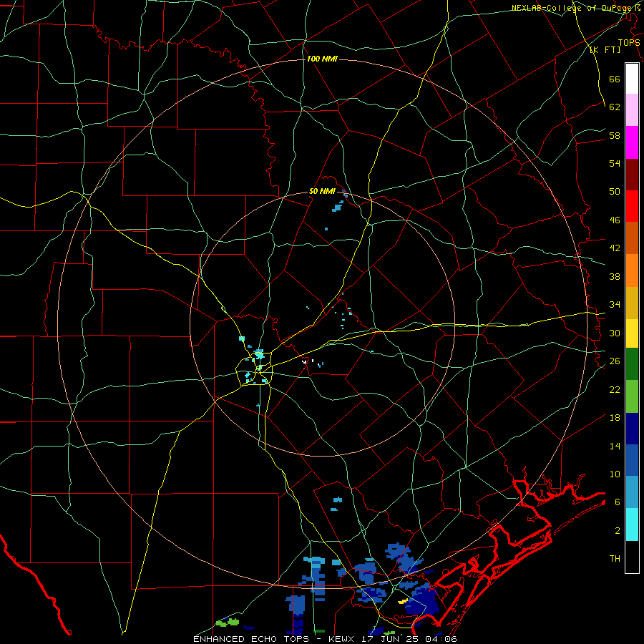
Task: Click the '100 NMI' range ring label
Action: pos(322,59)
